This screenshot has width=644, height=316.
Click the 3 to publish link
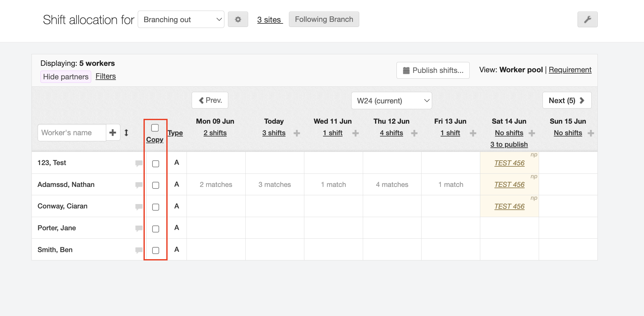(509, 145)
